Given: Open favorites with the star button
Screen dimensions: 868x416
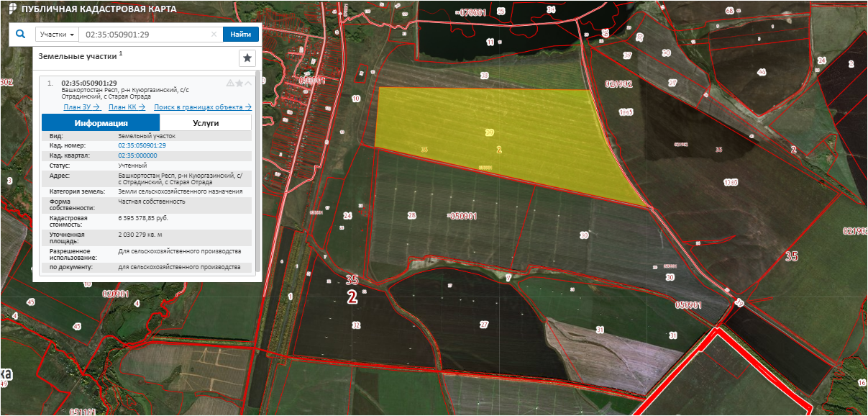Looking at the screenshot, I should [247, 58].
